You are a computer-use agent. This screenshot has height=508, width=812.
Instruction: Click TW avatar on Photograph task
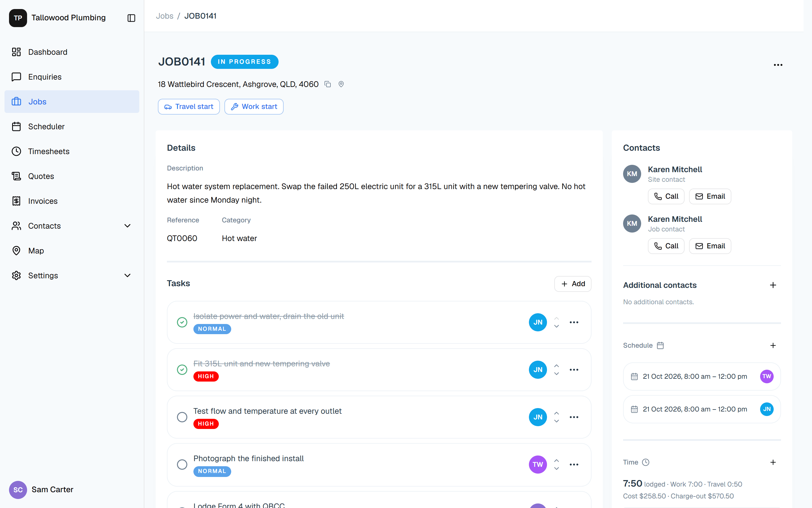coord(538,464)
